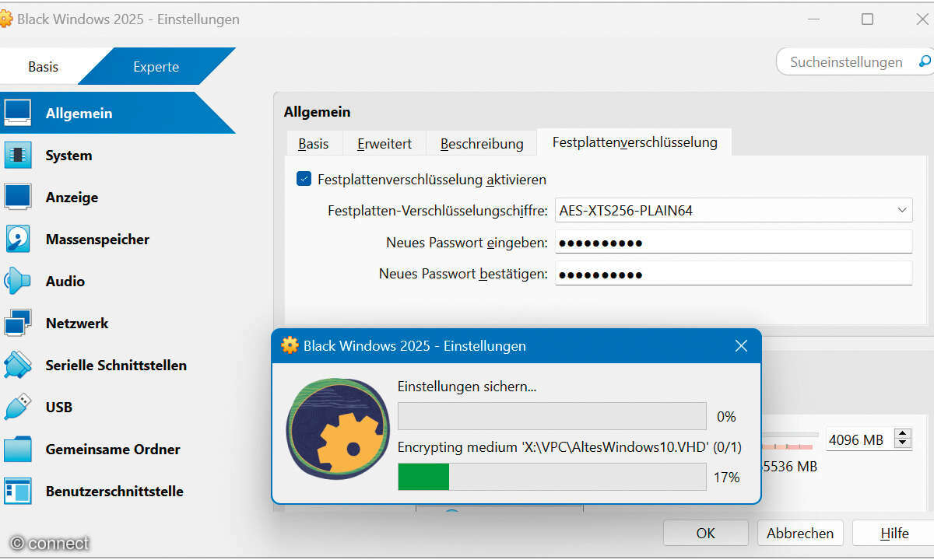Switch to the Basis mode tab
934x560 pixels.
[x=43, y=67]
